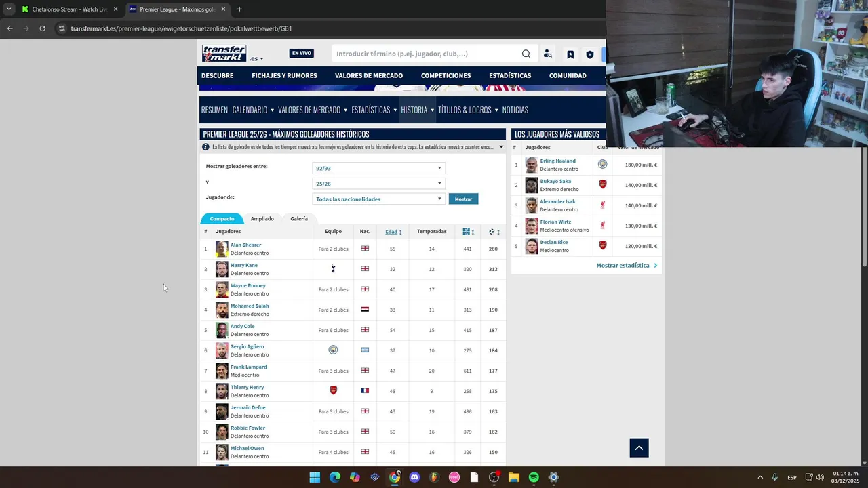This screenshot has height=488, width=868.
Task: Open File Explorer from the taskbar
Action: coord(514,477)
